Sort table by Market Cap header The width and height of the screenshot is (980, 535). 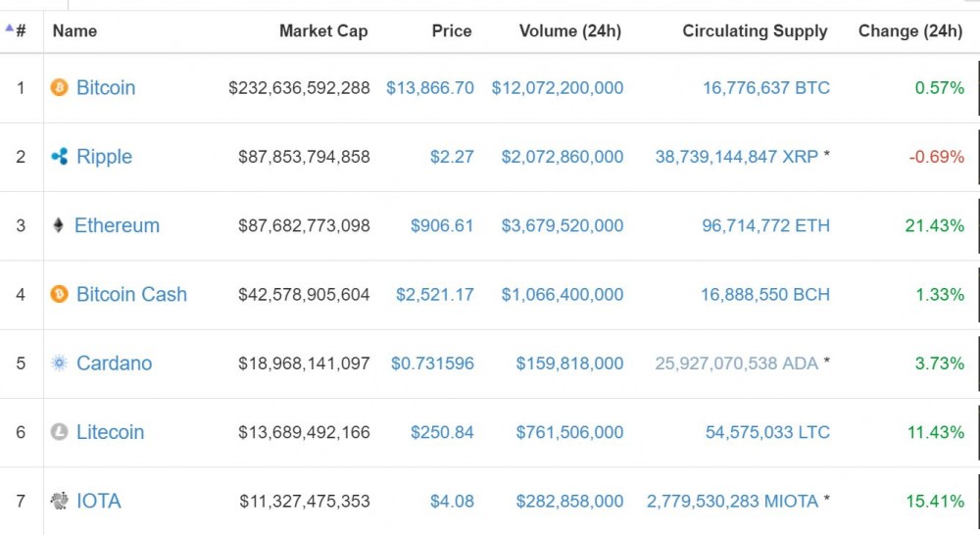pos(323,30)
